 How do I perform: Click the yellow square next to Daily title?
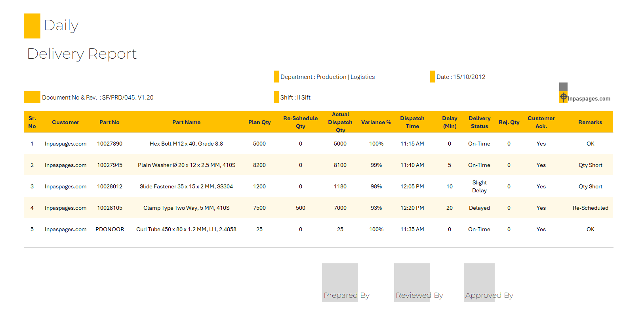point(32,26)
